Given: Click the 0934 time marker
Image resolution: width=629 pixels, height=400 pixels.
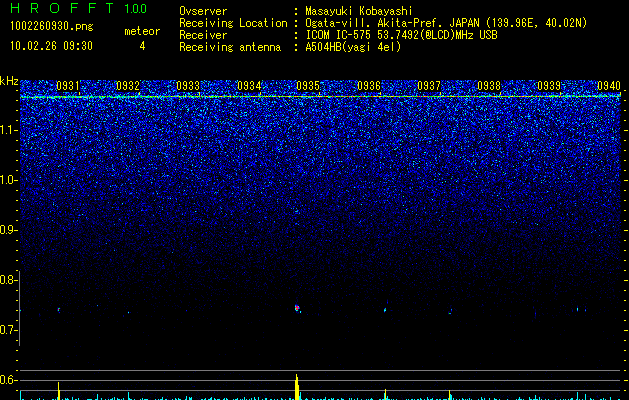Looking at the screenshot, I should point(249,86).
